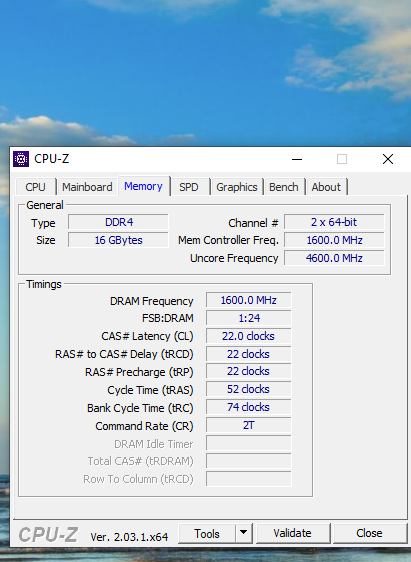Image resolution: width=411 pixels, height=562 pixels.
Task: Click the tRCD value field beside RAS# to CAS# Delay
Action: click(x=249, y=354)
